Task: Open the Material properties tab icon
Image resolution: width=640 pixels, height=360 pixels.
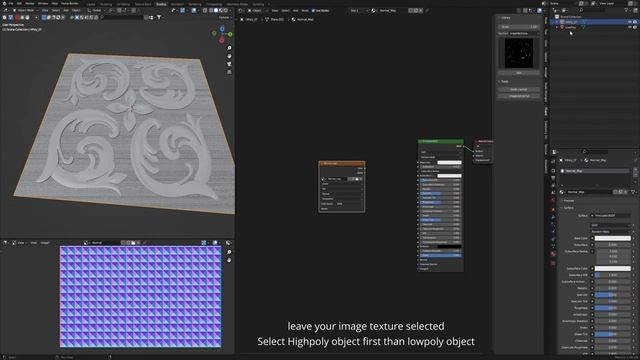Action: pos(553,254)
